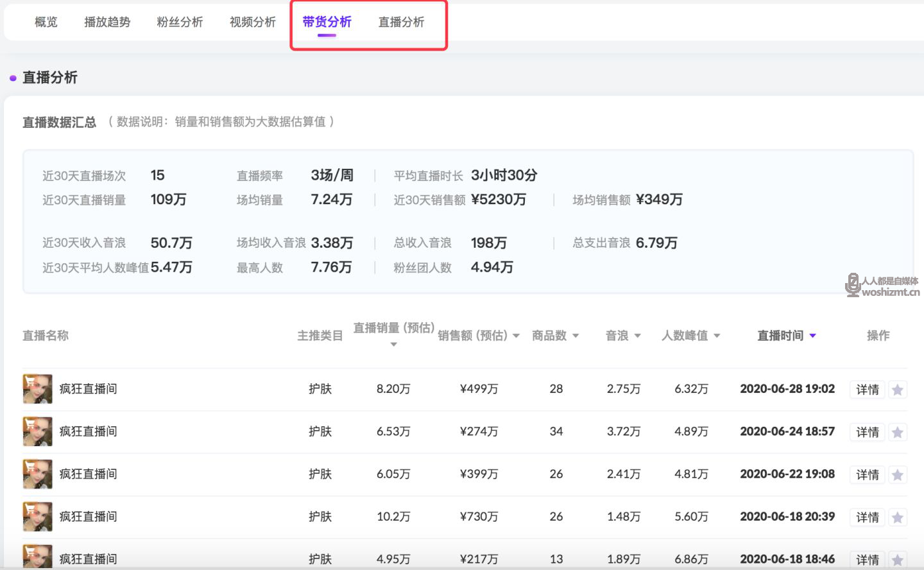The width and height of the screenshot is (924, 570).
Task: Sort by 直播时间 column
Action: pos(787,335)
